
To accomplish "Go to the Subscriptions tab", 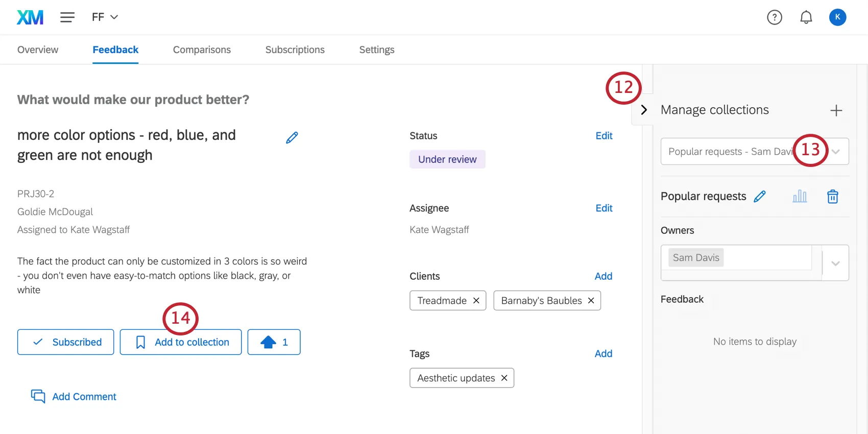I will 295,50.
